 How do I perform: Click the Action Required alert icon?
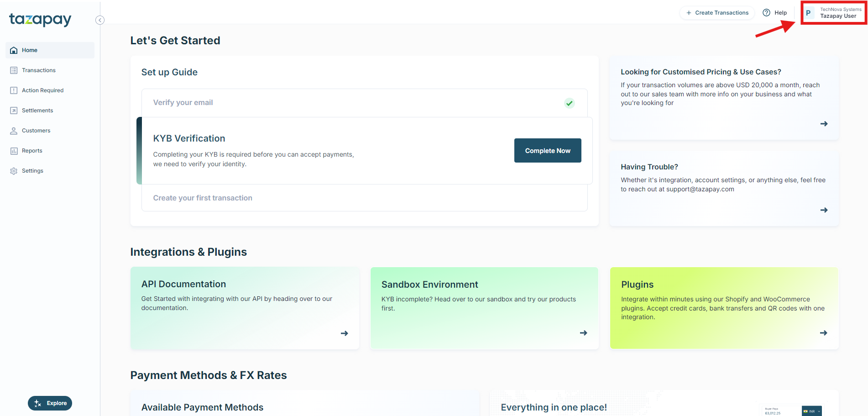point(14,90)
